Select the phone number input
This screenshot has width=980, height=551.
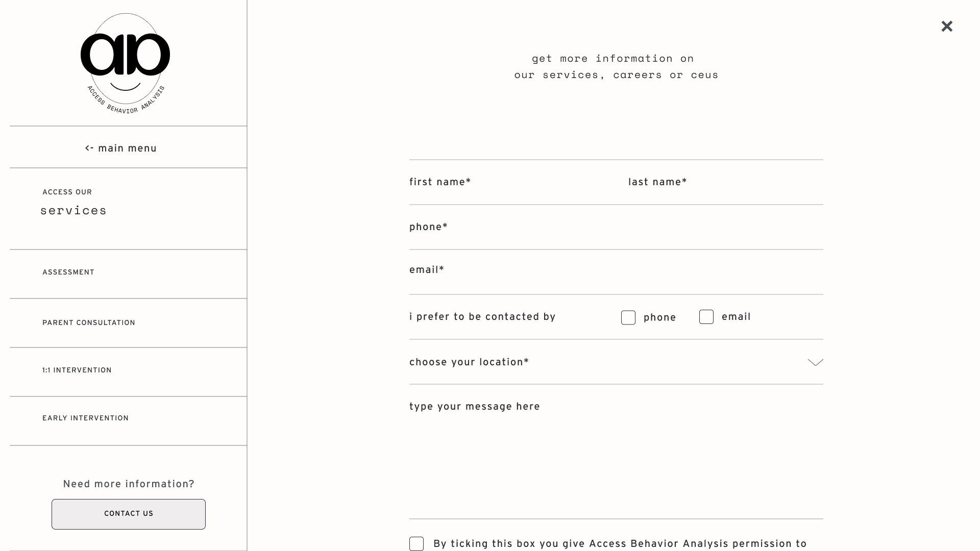(616, 228)
